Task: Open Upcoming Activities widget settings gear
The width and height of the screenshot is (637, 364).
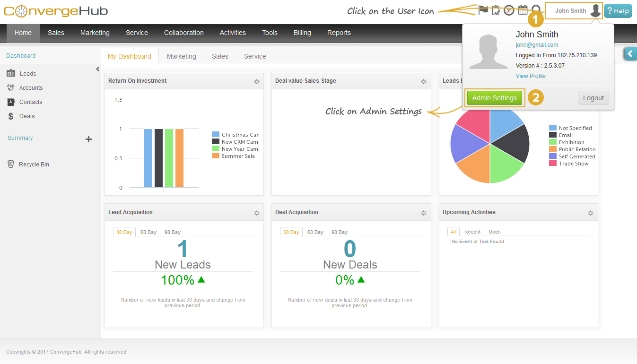Action: point(591,213)
